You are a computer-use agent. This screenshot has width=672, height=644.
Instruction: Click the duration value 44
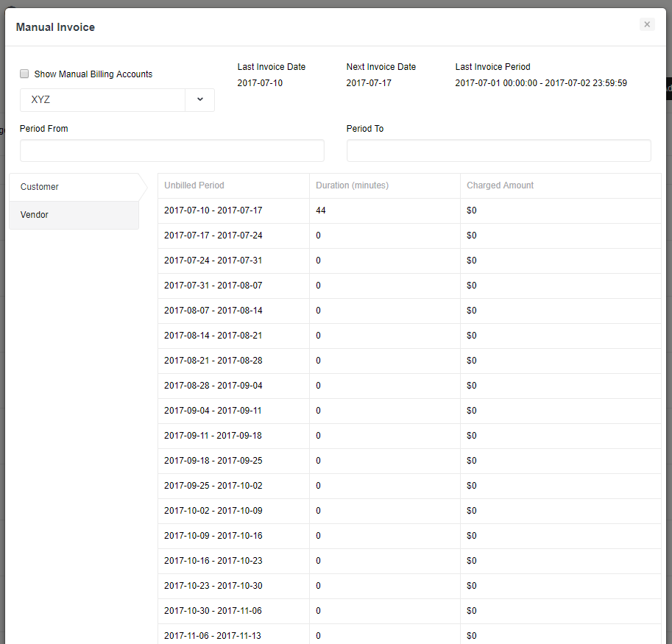tap(321, 210)
